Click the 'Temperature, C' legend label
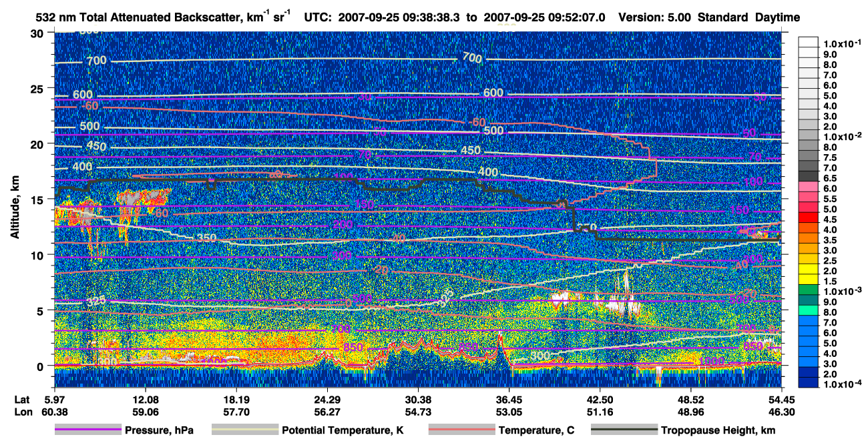Screen dimensions: 868x445 [536, 431]
